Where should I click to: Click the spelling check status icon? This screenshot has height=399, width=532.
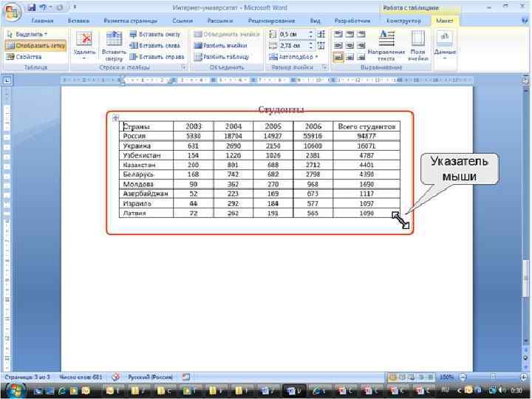[x=116, y=377]
